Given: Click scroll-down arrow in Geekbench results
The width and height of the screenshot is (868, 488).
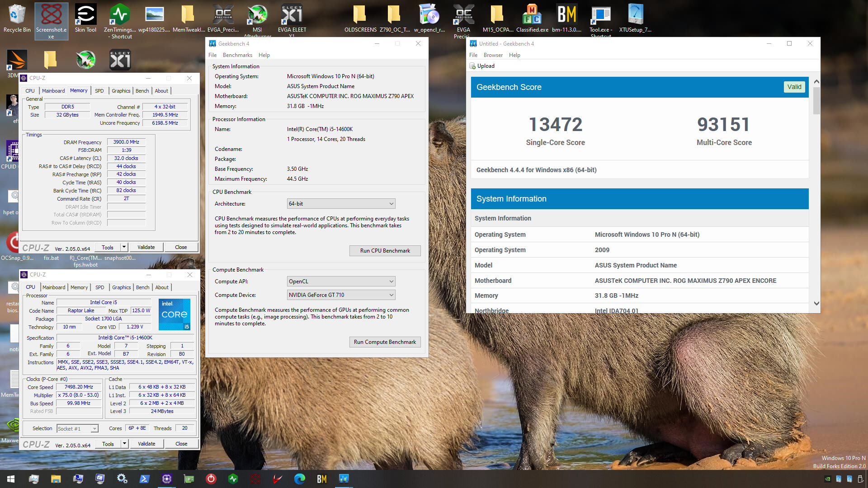Looking at the screenshot, I should click(816, 303).
